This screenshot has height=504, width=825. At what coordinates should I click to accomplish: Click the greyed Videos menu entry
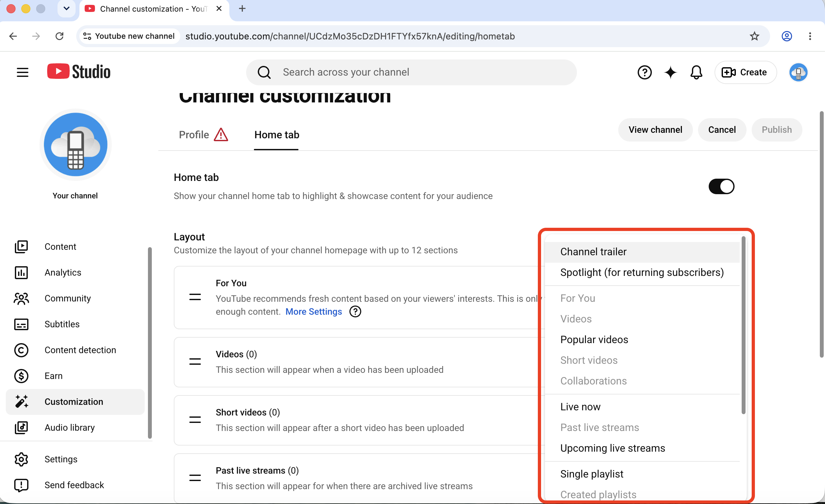642,319
